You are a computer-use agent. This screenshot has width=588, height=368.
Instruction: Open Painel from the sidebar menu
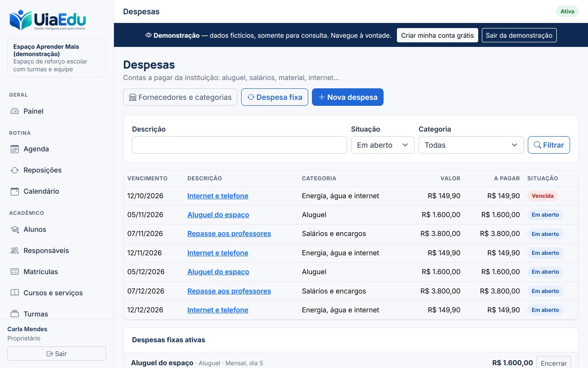[57, 111]
